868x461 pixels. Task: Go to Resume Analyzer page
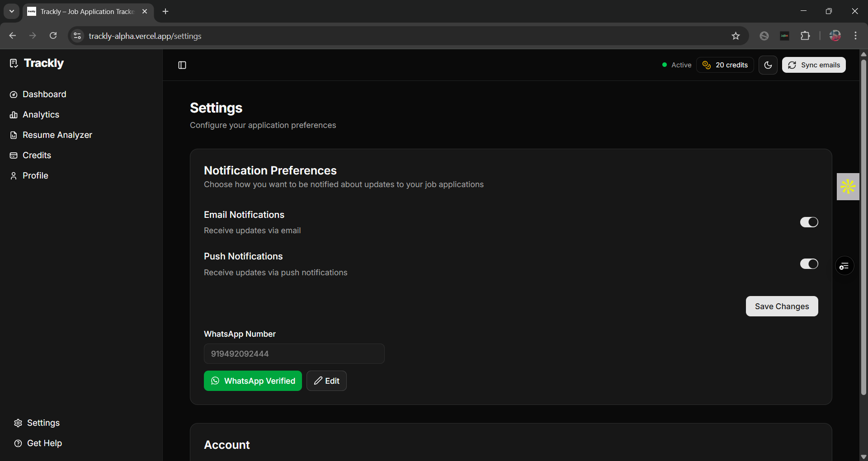point(51,135)
